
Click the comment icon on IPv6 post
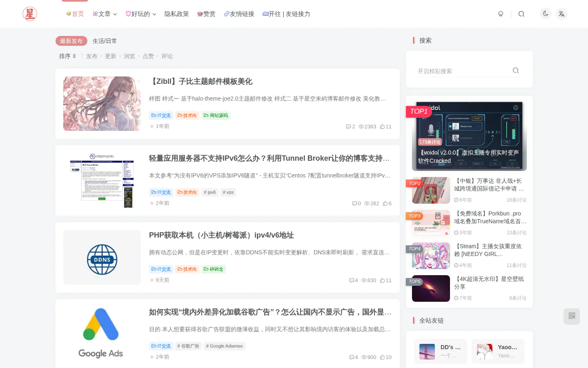(354, 204)
